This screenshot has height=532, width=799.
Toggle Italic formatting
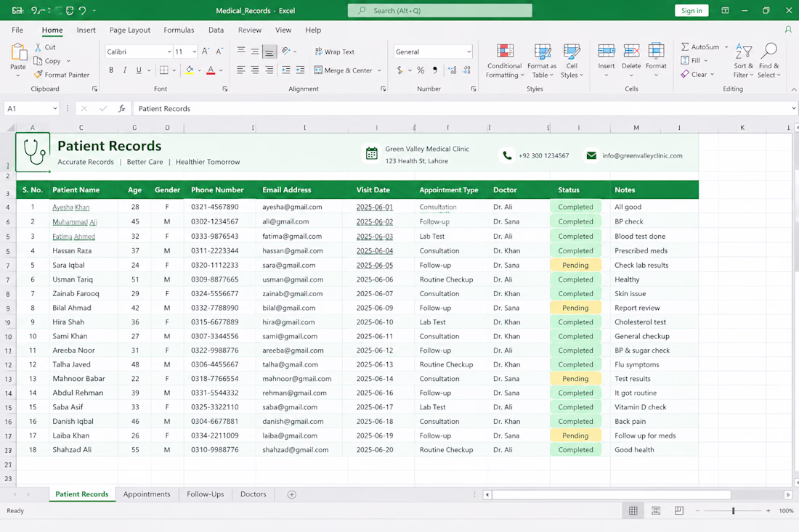(124, 70)
